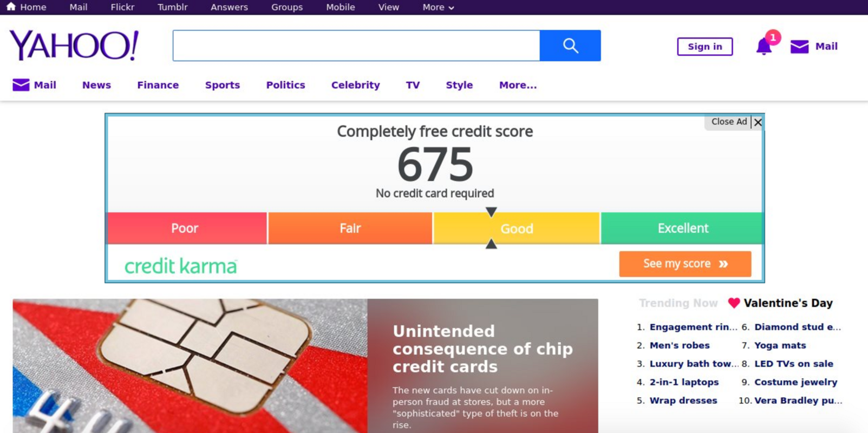This screenshot has width=868, height=433.
Task: Open the Politics section
Action: click(285, 85)
